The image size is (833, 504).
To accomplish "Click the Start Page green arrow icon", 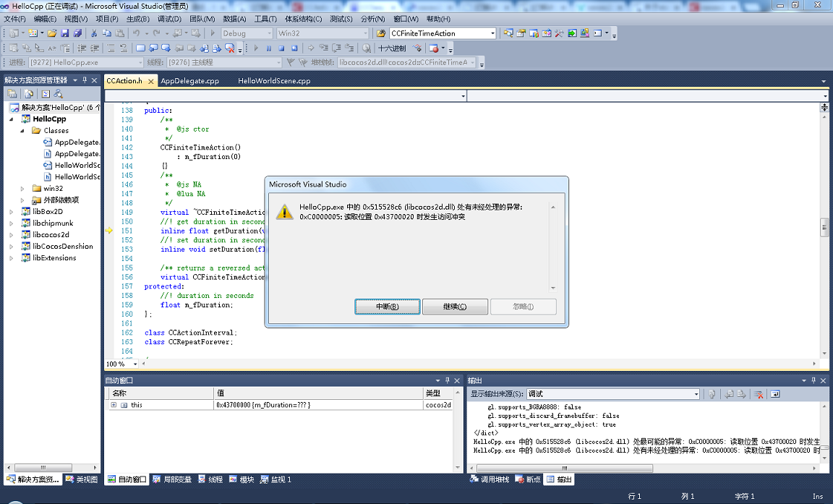I will [x=572, y=33].
